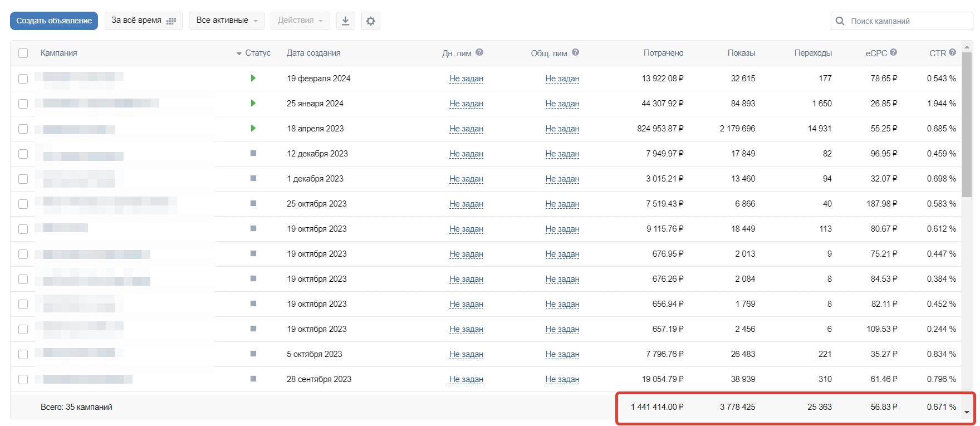Click the vertical scrollbar thumb
980x426 pixels.
[x=967, y=125]
